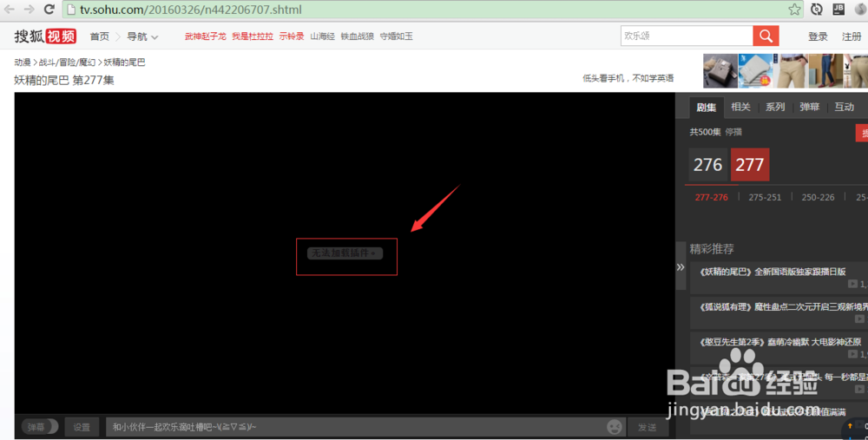This screenshot has width=868, height=440.
Task: Show episode range 250-226
Action: tap(818, 197)
